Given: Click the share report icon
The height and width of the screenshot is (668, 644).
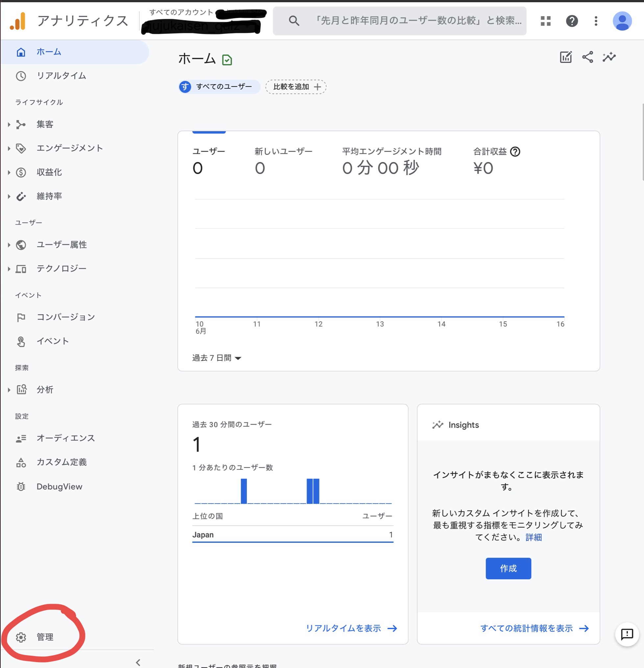Looking at the screenshot, I should tap(587, 57).
